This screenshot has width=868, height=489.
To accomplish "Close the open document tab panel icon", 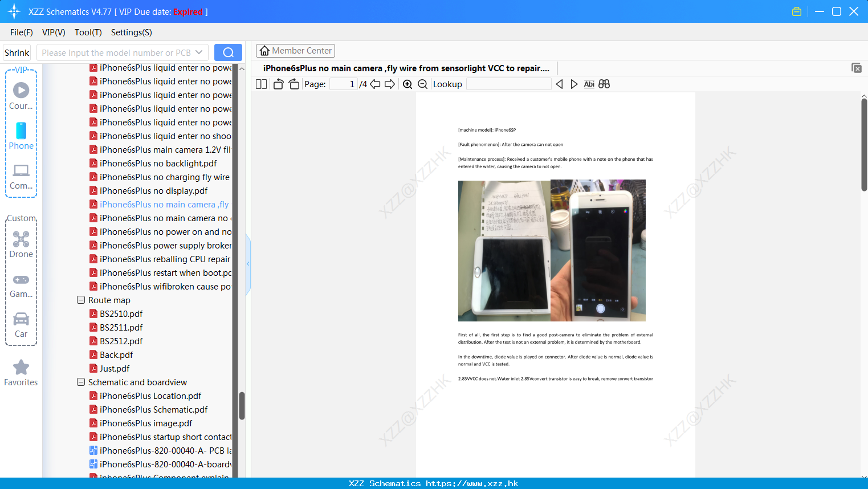I will tap(857, 68).
